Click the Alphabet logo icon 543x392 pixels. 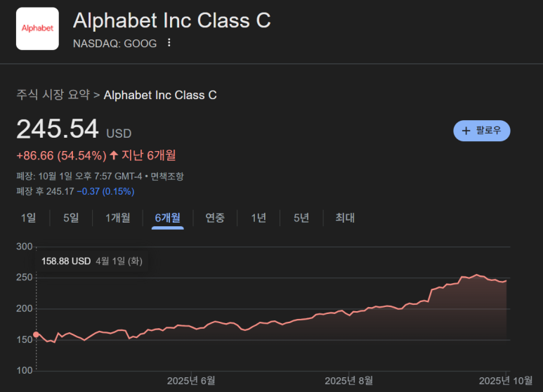[37, 28]
